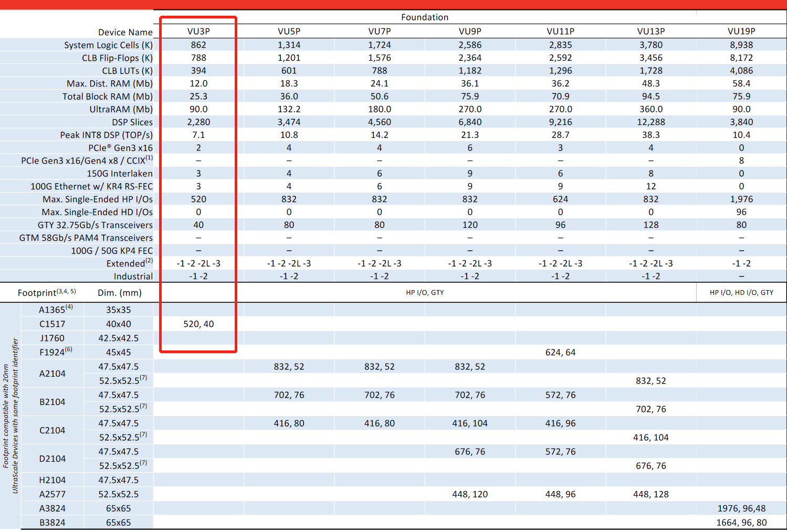This screenshot has width=787, height=532.
Task: Select the 132.2 UltraRAM value for VU5P
Action: [x=289, y=109]
